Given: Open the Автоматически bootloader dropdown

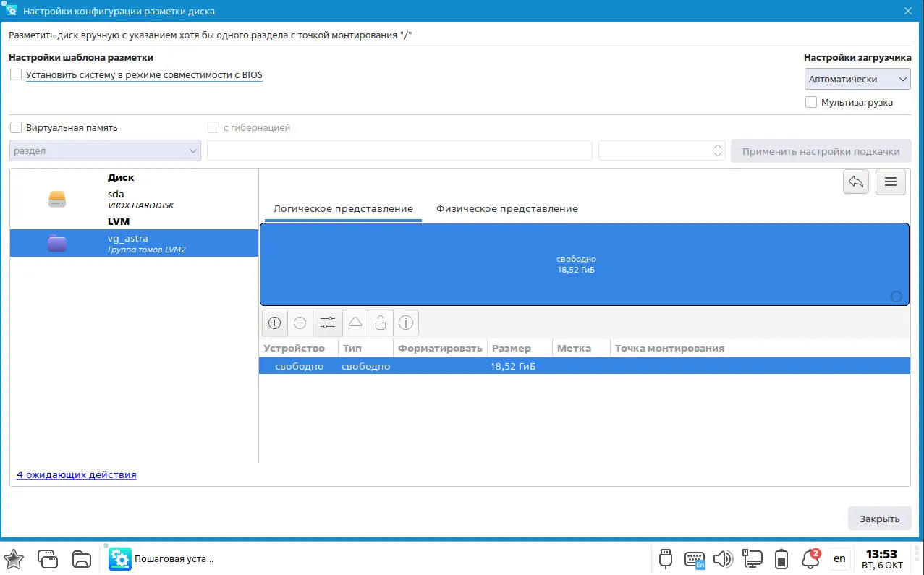Looking at the screenshot, I should point(857,79).
